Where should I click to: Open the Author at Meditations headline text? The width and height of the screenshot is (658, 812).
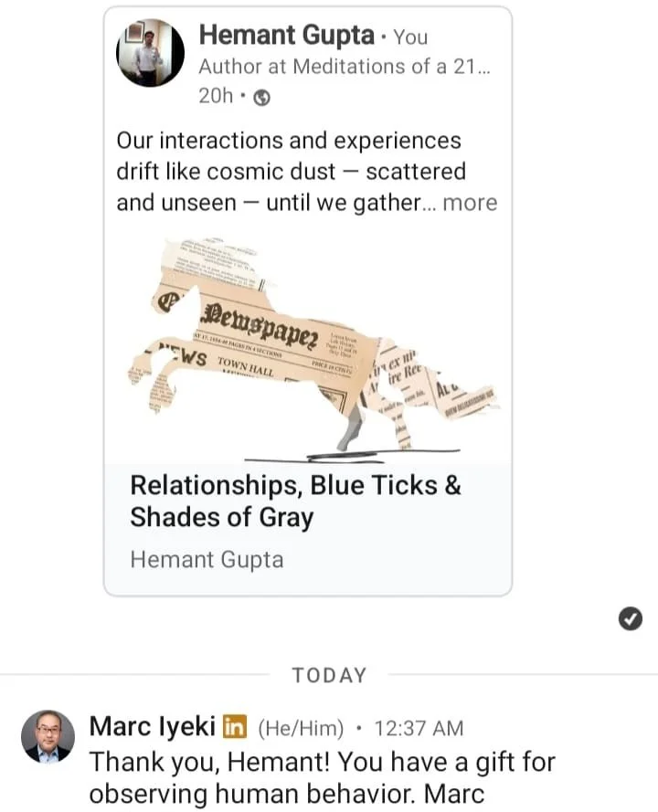344,67
